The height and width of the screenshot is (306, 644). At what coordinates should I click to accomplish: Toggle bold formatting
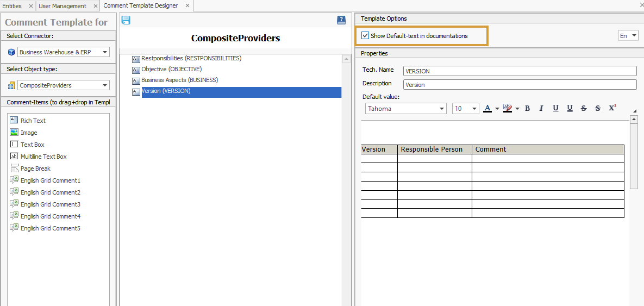(527, 109)
